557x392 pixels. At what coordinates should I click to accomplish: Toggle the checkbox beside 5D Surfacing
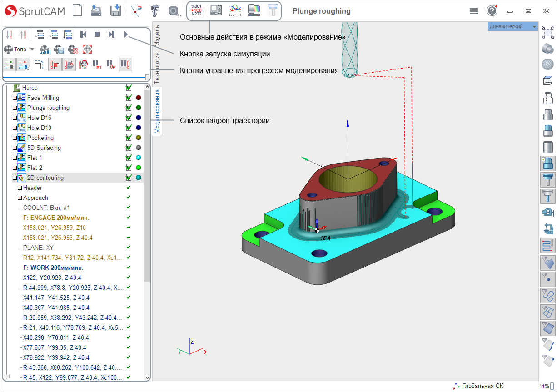[x=129, y=148]
